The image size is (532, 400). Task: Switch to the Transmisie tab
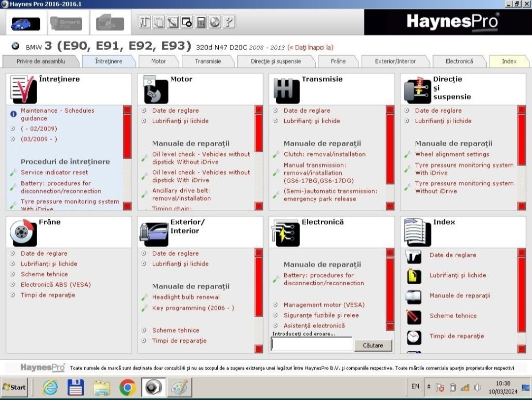tap(208, 62)
